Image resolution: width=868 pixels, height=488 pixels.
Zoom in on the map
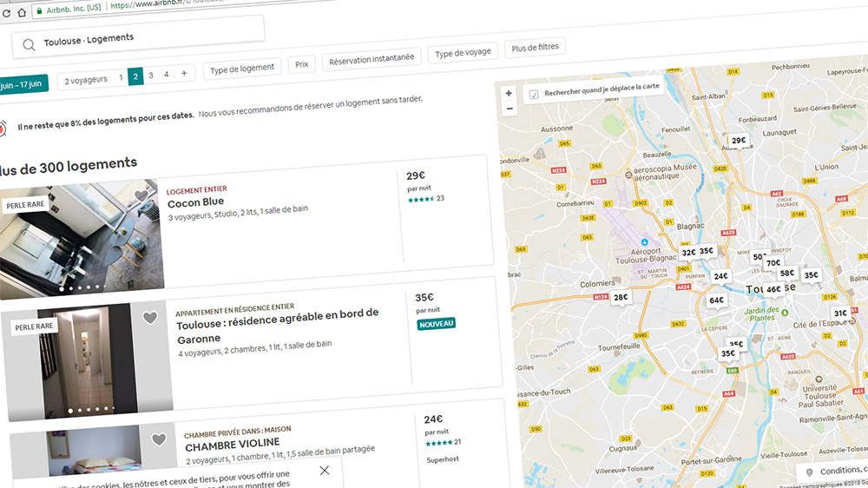(509, 93)
